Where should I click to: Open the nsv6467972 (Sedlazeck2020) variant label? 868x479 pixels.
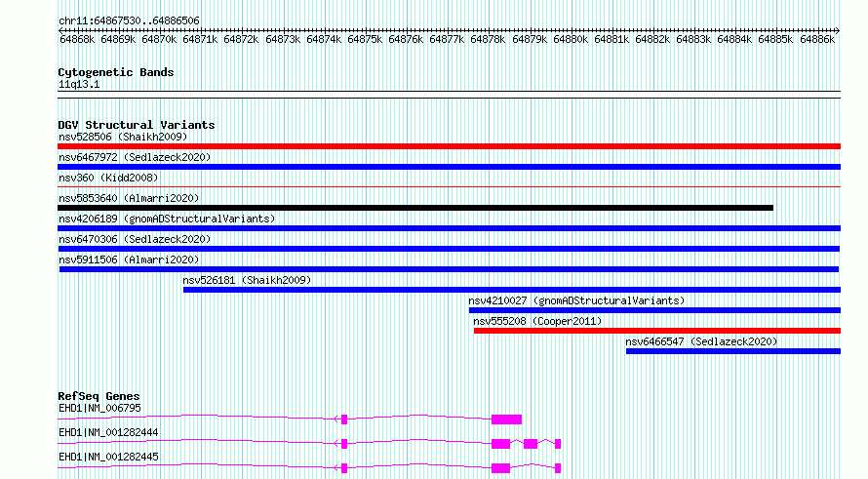[x=135, y=157]
